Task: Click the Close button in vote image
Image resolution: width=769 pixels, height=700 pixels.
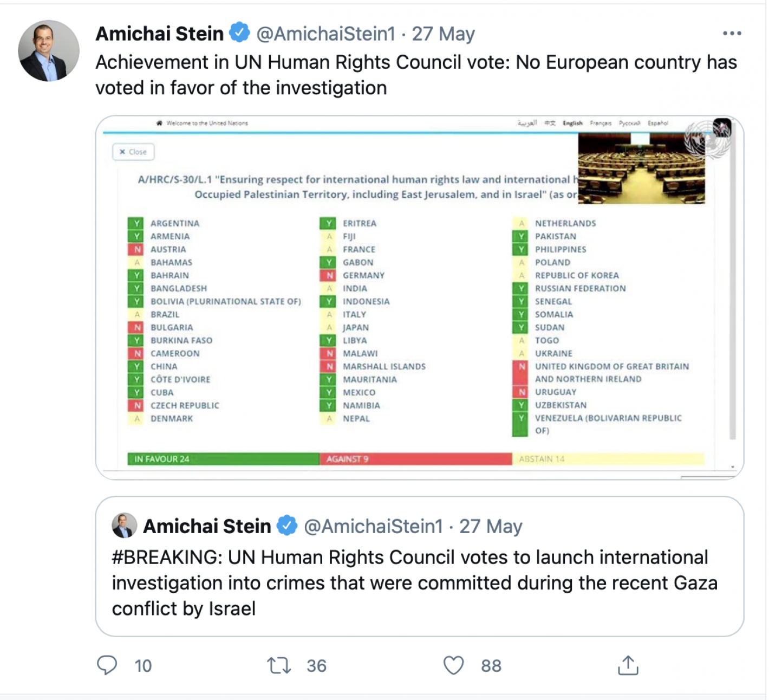Action: pos(133,152)
